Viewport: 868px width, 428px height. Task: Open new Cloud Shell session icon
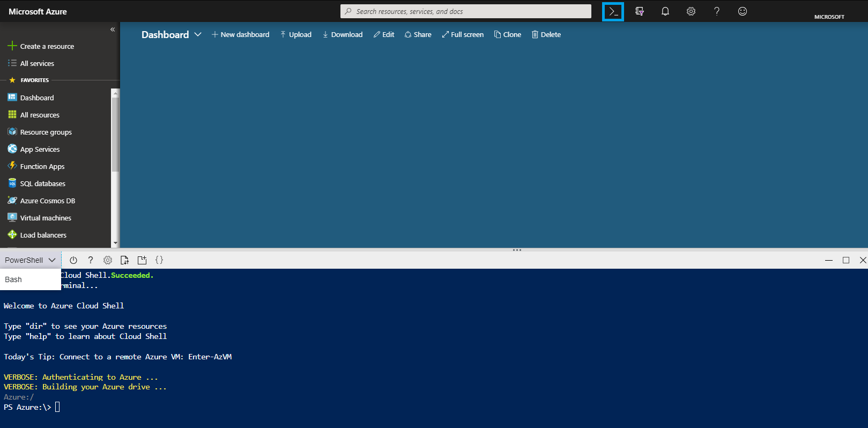(142, 260)
